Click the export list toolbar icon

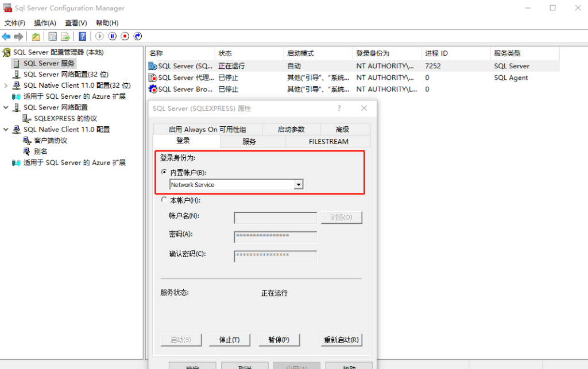point(64,36)
